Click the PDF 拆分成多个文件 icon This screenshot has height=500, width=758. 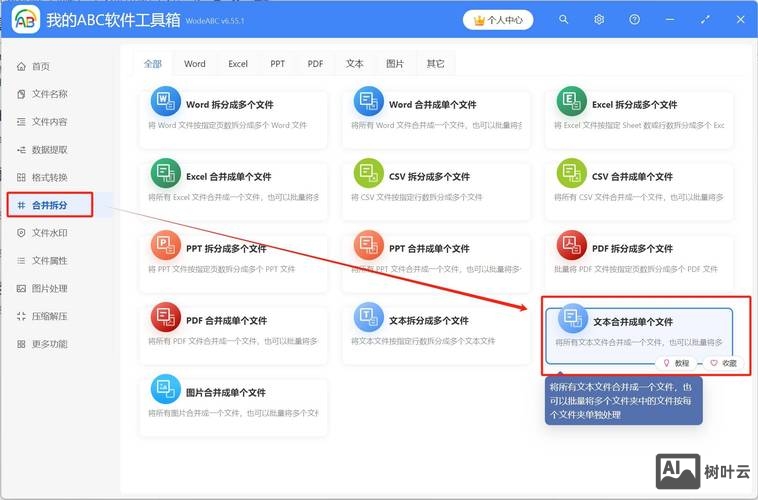571,245
